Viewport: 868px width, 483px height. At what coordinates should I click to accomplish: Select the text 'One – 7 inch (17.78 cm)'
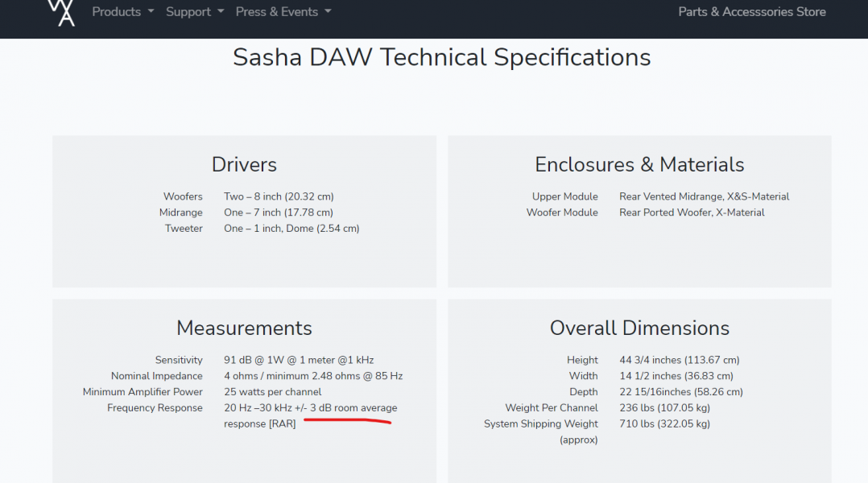pyautogui.click(x=279, y=213)
